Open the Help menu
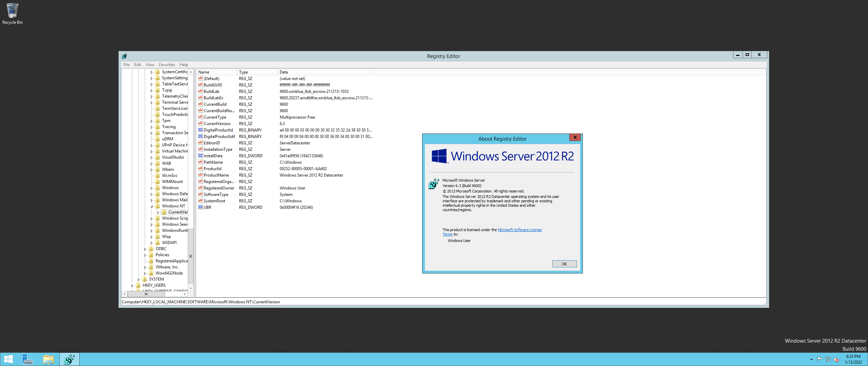 tap(184, 65)
